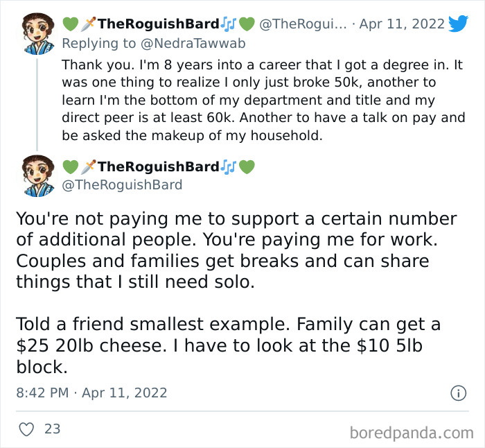
Task: Click the dagger emoji in the top tweet name
Action: [89, 24]
